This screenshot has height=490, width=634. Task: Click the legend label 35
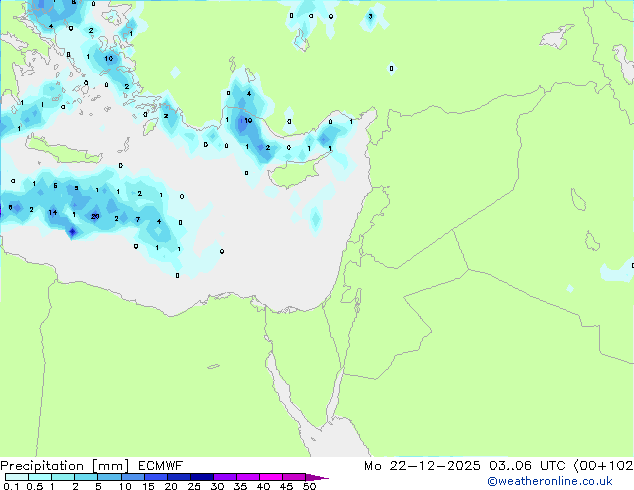[240, 486]
